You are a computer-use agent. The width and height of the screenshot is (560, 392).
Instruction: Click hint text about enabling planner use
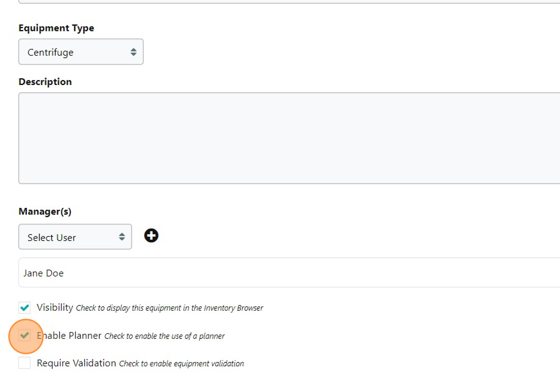pos(164,336)
